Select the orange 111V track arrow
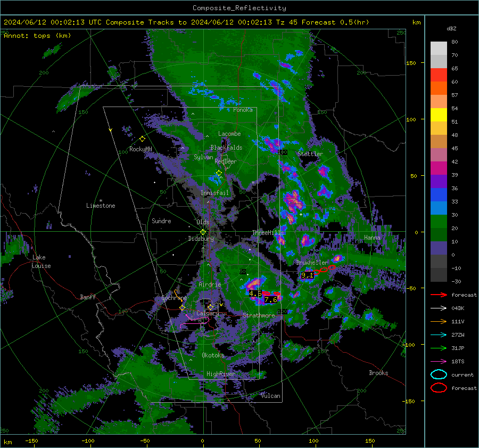The height and width of the screenshot is (448, 479). tap(439, 321)
